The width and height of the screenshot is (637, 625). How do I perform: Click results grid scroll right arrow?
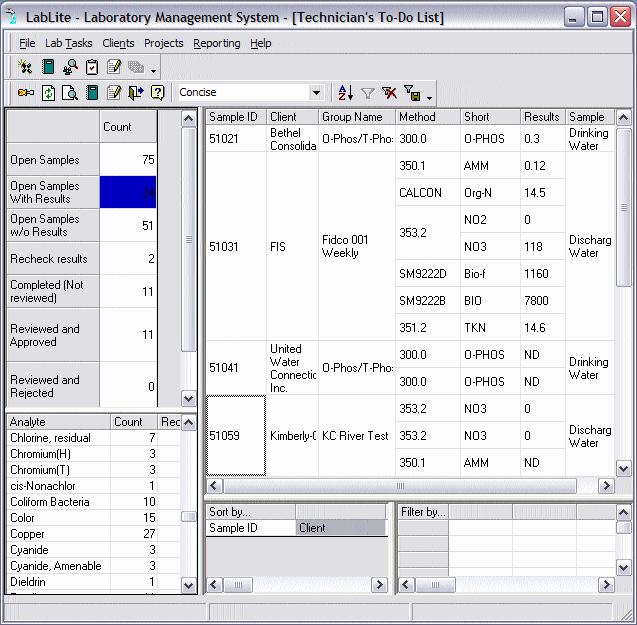pos(606,486)
